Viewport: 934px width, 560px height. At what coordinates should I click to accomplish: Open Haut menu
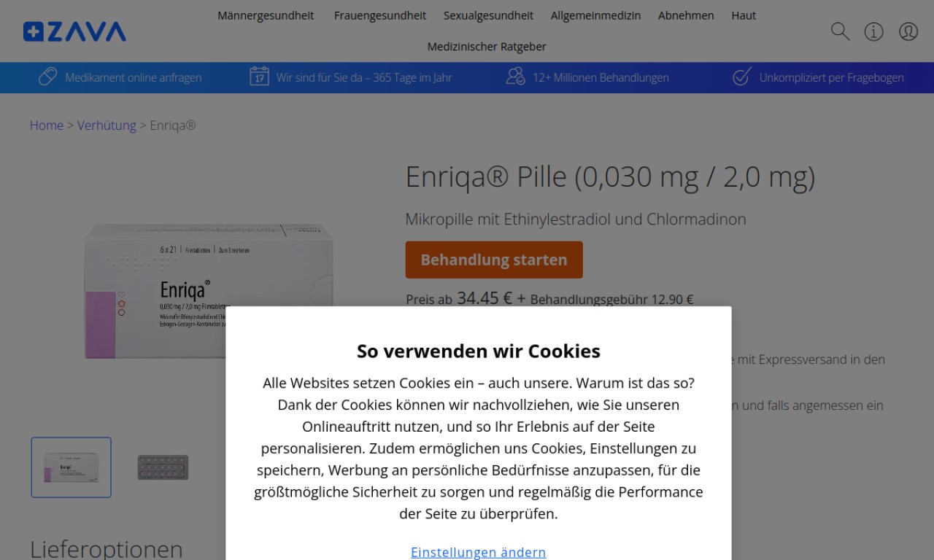point(744,15)
